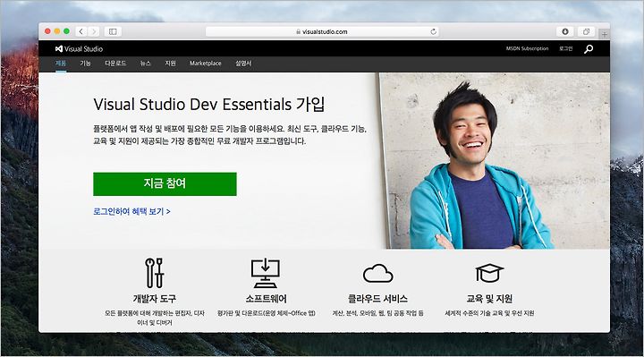Open MSDN Subscription link
Image resolution: width=644 pixels, height=357 pixels.
(527, 48)
